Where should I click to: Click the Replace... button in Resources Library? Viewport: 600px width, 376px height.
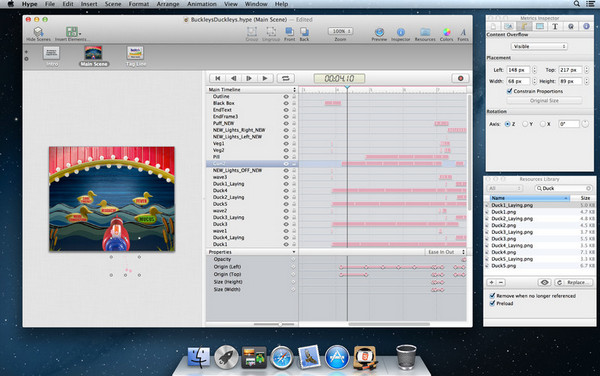coord(574,282)
